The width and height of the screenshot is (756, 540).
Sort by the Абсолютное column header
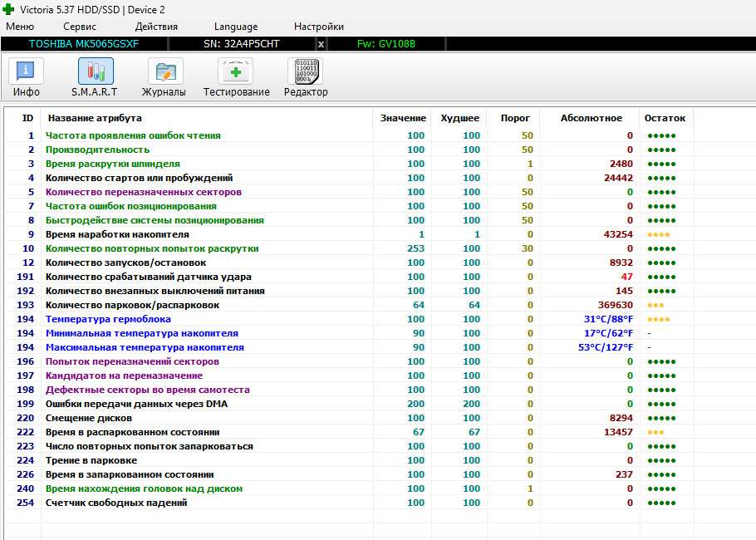pyautogui.click(x=591, y=118)
